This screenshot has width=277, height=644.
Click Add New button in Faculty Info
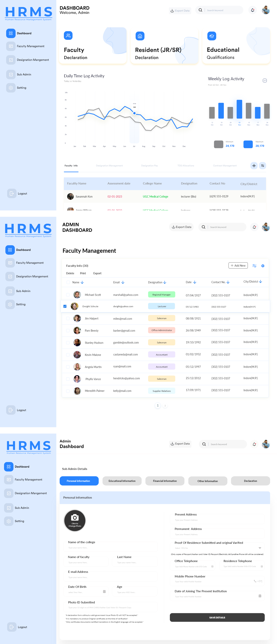(x=238, y=265)
